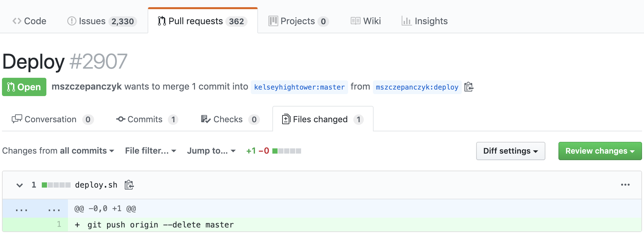Open the Insights tab
The image size is (644, 234).
coord(425,21)
